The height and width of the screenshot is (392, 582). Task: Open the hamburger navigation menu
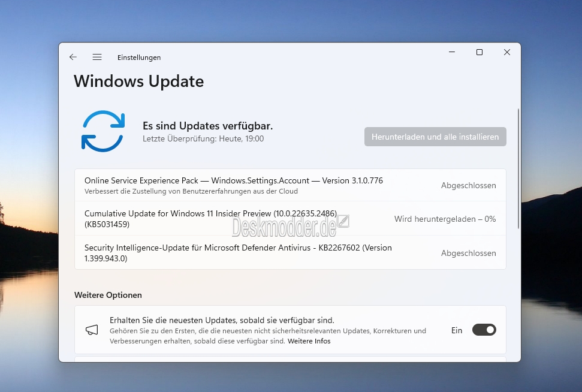coord(97,57)
